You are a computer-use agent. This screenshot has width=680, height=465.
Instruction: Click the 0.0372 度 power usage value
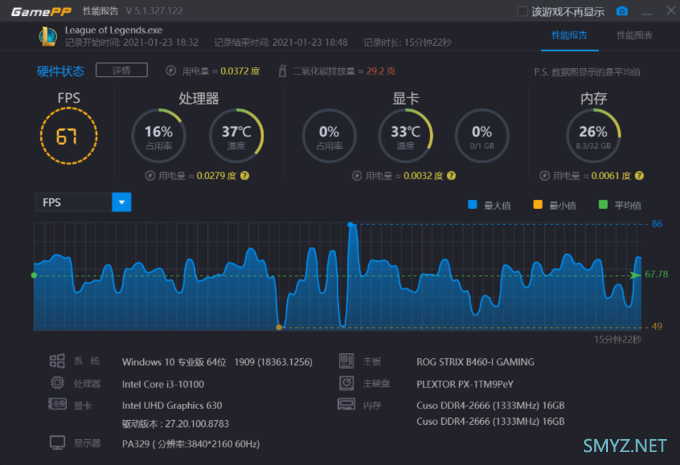coord(240,71)
